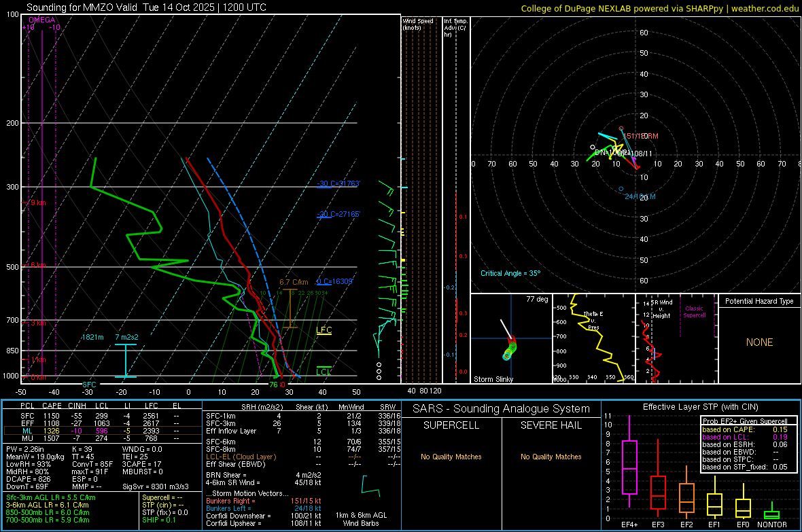Click the SR Wind v. Height inset title

[x=663, y=309]
